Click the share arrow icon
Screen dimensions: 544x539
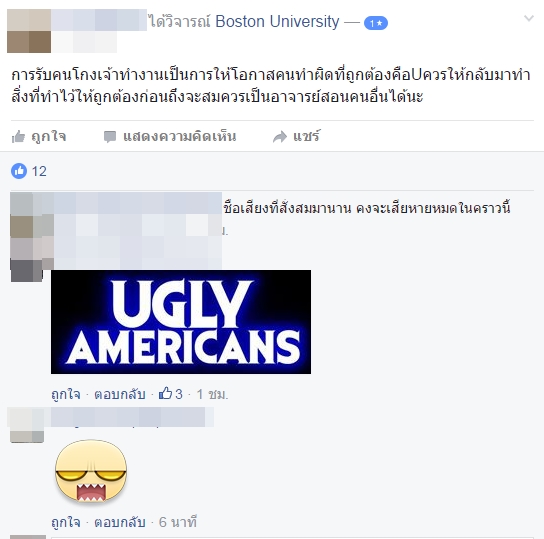(280, 137)
